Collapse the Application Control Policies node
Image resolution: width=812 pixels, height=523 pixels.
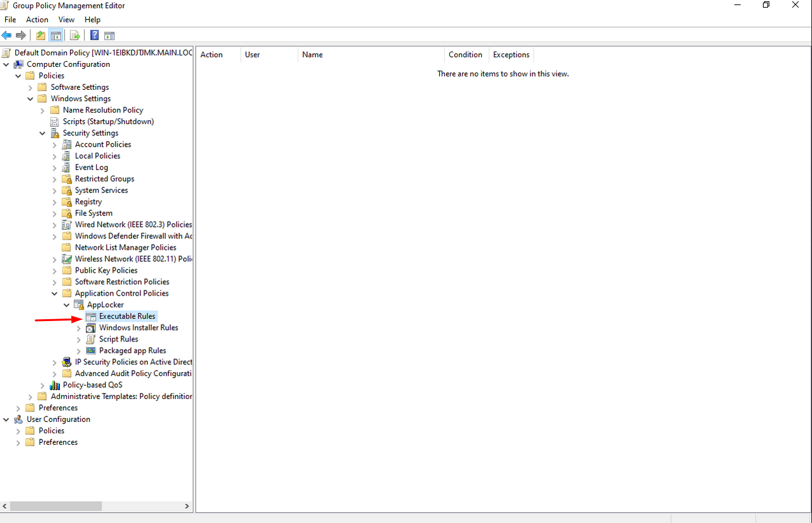pyautogui.click(x=55, y=294)
